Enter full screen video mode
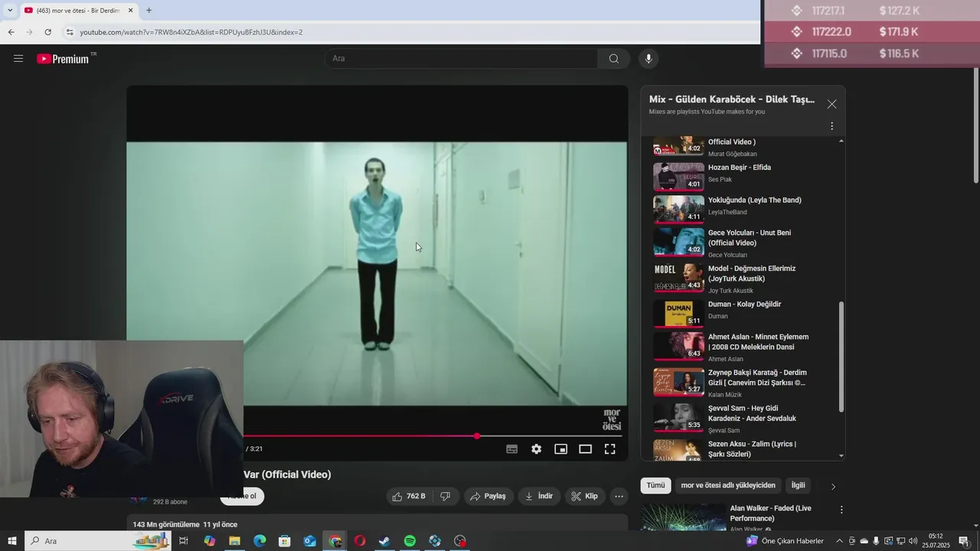The height and width of the screenshot is (551, 980). 610,449
